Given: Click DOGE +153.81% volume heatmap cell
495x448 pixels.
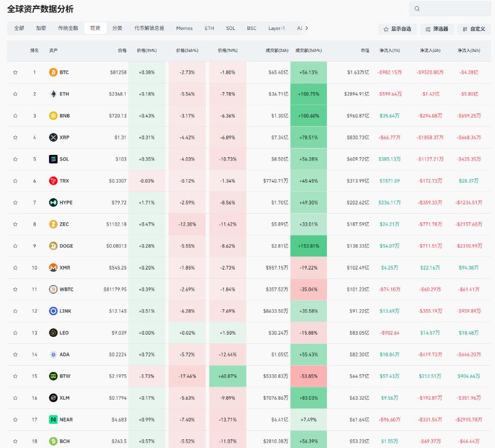Looking at the screenshot, I should (x=309, y=246).
